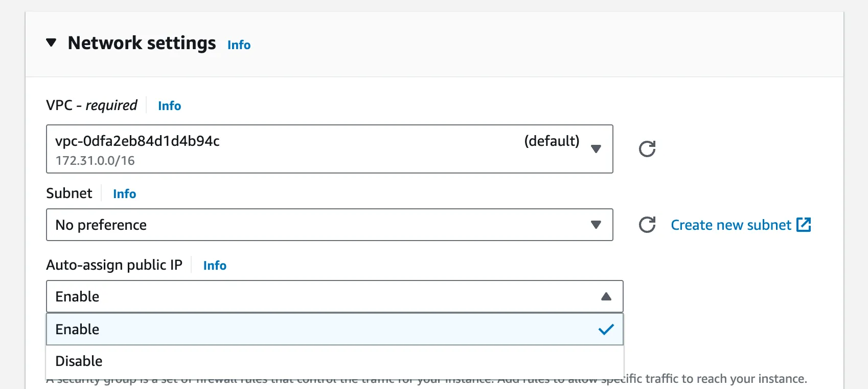
Task: Open the Info link beside Subnet
Action: pyautogui.click(x=124, y=193)
